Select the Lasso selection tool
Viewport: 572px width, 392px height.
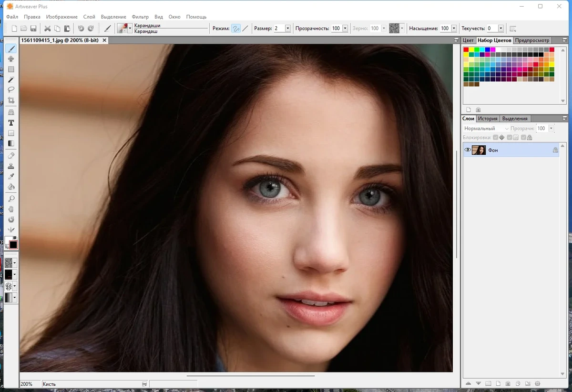[x=11, y=90]
